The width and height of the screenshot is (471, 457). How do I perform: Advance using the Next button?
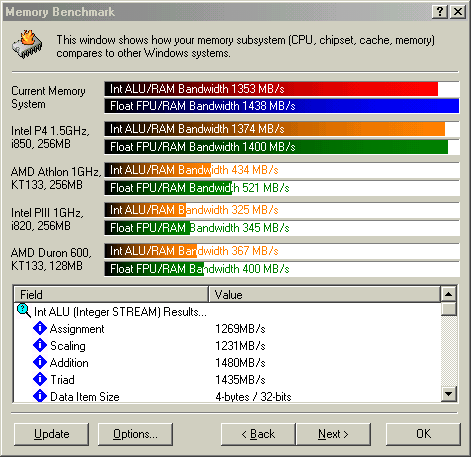(333, 434)
